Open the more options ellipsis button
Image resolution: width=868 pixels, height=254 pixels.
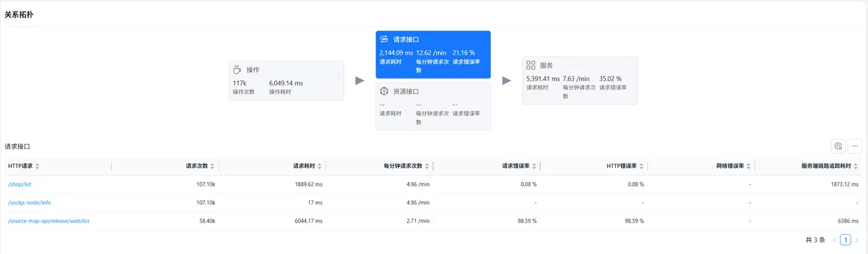(x=855, y=146)
